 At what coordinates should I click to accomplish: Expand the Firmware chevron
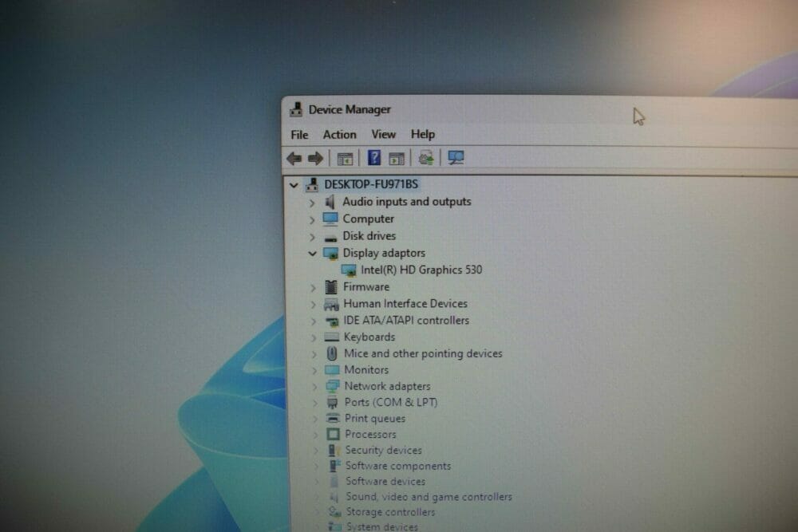313,288
